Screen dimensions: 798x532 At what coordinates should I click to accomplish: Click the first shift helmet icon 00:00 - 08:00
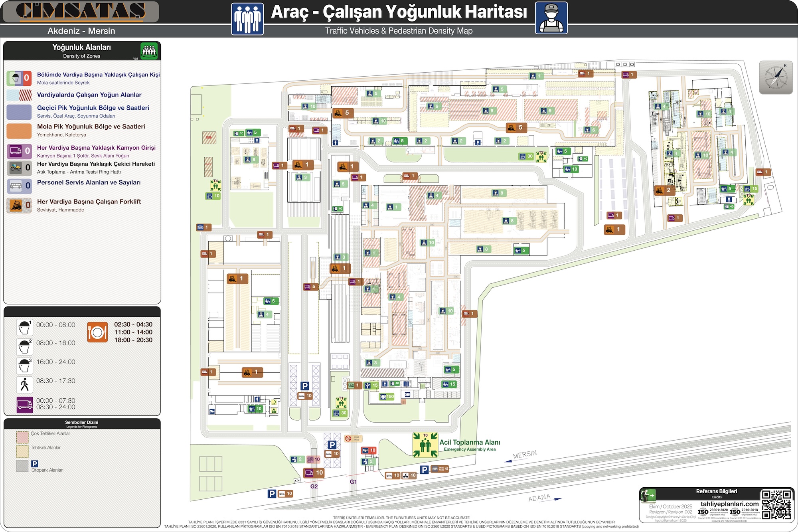tap(24, 328)
